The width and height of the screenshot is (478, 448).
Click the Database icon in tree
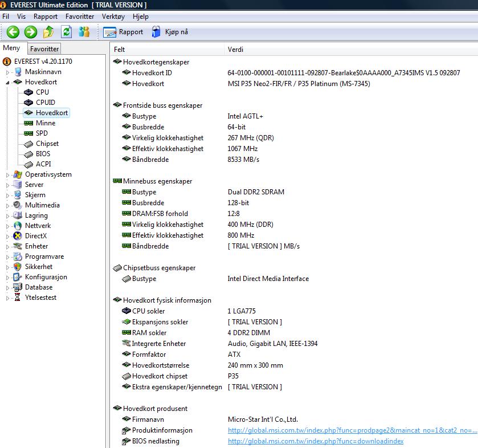[18, 287]
